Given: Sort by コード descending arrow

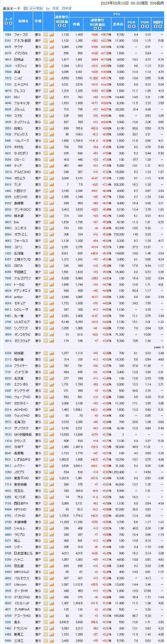Looking at the screenshot, I should pyautogui.click(x=11, y=23).
